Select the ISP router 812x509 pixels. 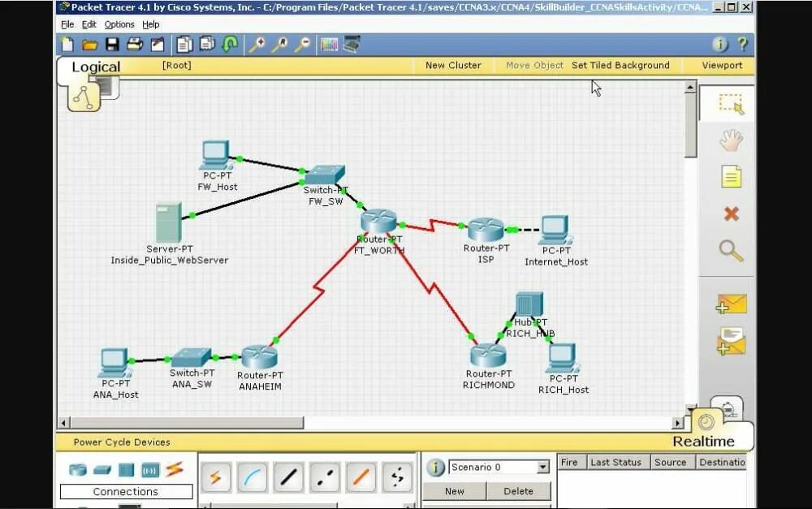486,230
